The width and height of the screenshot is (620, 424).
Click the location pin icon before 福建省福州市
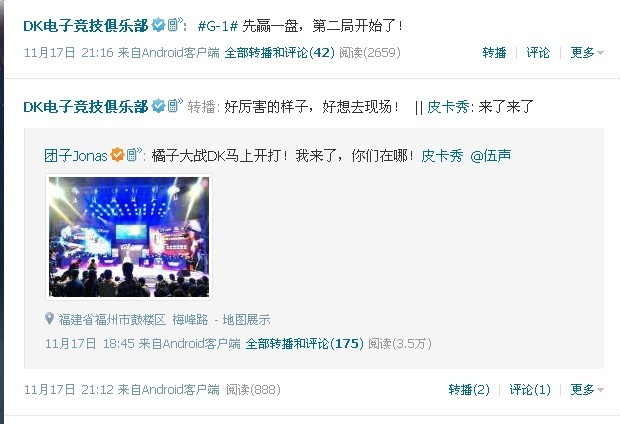tap(49, 318)
